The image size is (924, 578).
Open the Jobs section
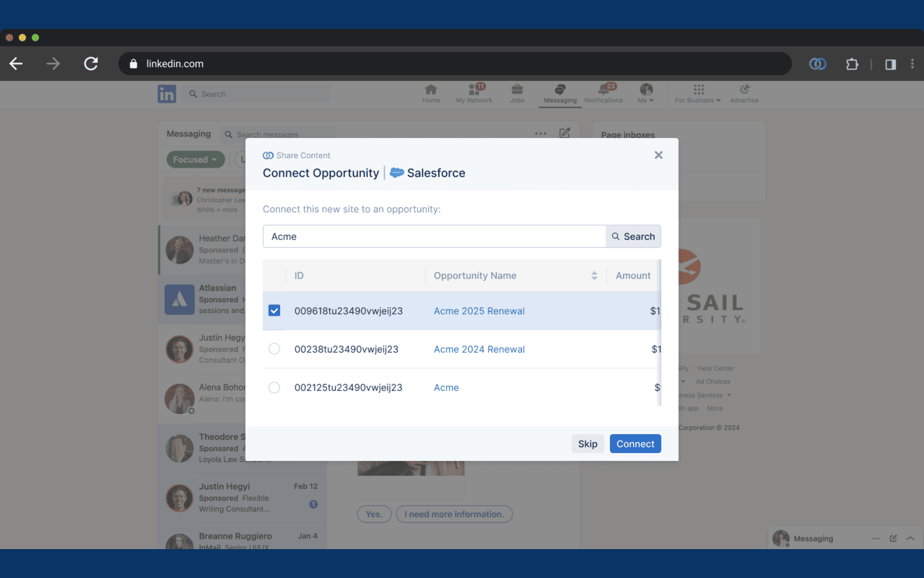point(518,94)
